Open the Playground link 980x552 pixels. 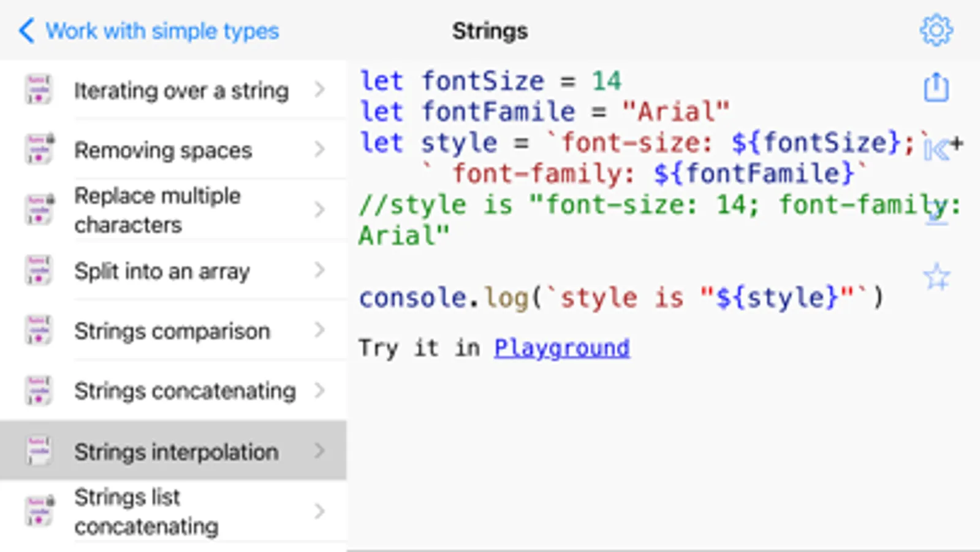pos(561,348)
